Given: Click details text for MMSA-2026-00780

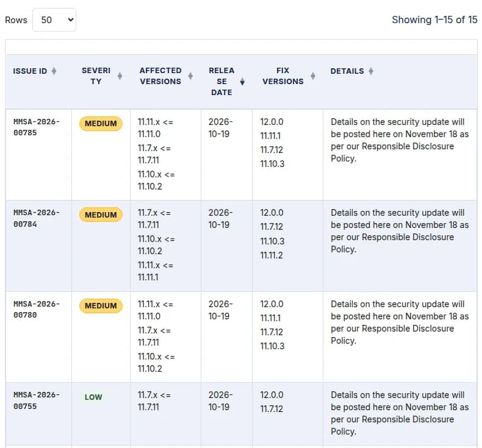Looking at the screenshot, I should tap(400, 322).
